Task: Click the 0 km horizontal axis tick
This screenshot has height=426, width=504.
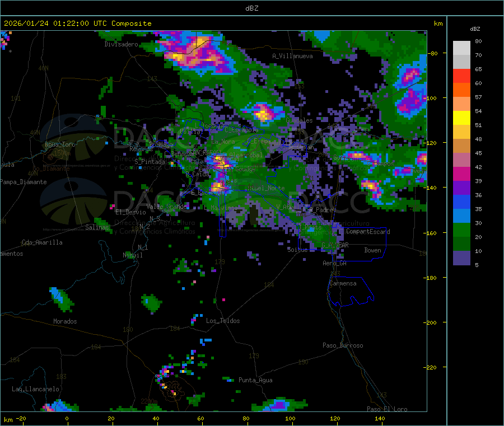Action: click(67, 418)
